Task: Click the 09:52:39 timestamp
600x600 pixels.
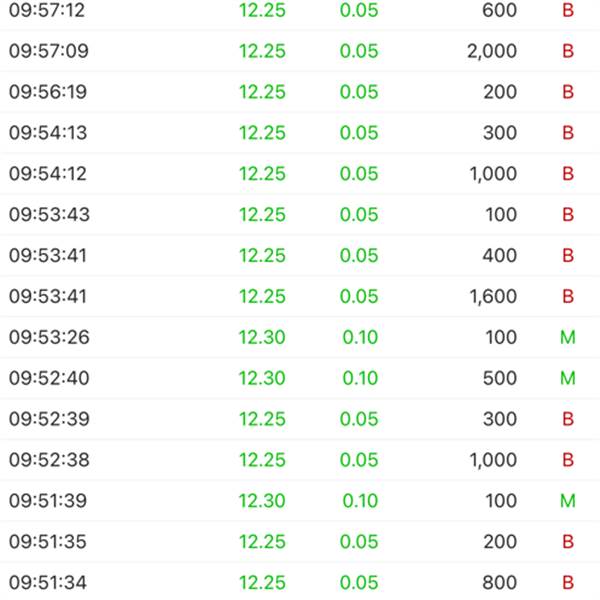Action: (48, 419)
